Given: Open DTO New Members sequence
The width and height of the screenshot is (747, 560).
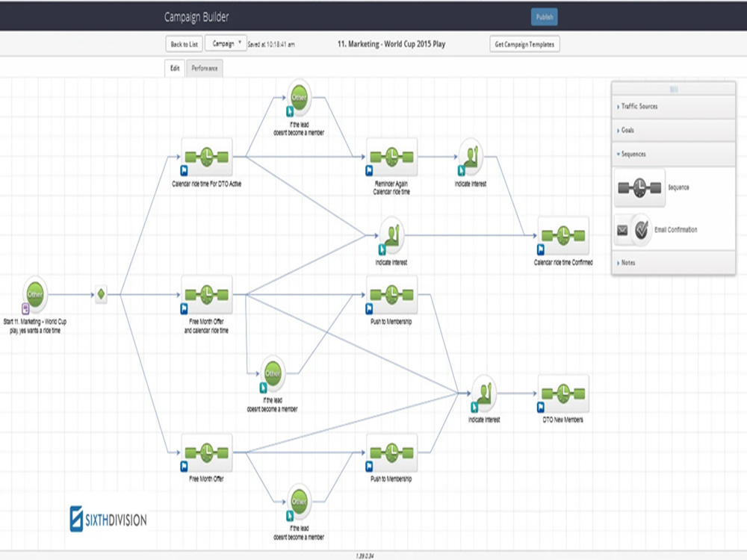Looking at the screenshot, I should (x=563, y=393).
